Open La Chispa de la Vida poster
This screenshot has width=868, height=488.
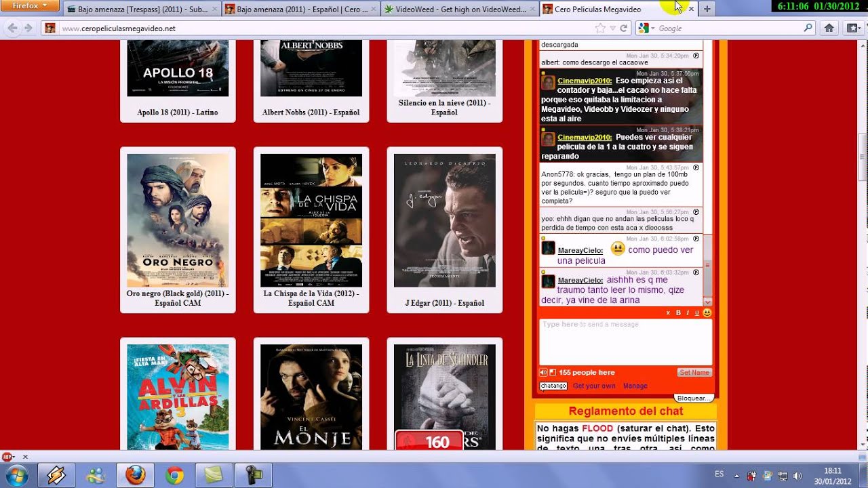(x=311, y=220)
